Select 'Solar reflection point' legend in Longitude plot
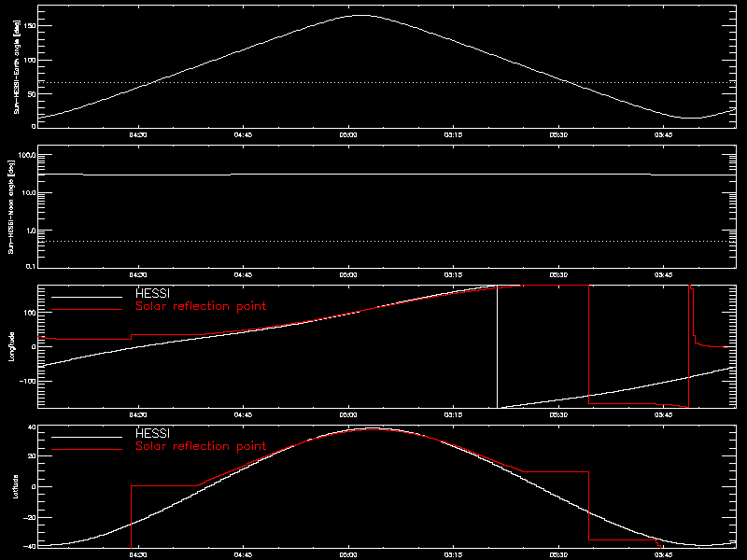747x560 pixels. point(201,306)
